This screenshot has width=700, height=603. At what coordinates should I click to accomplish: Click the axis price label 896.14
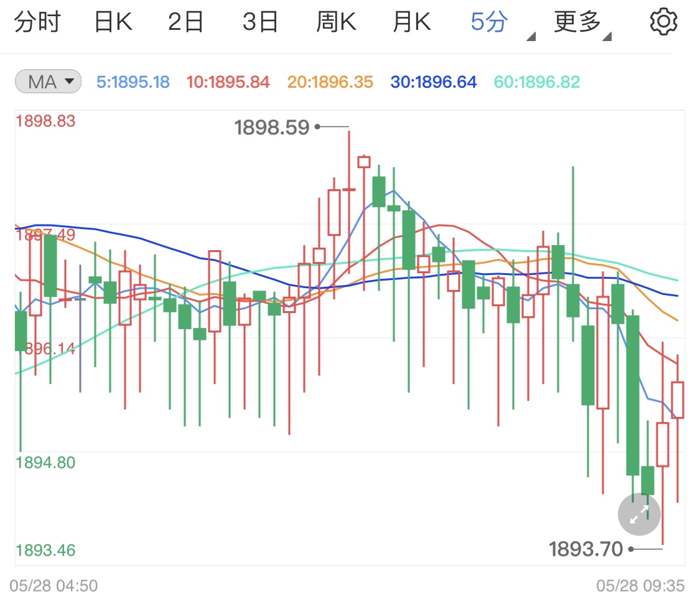point(50,348)
